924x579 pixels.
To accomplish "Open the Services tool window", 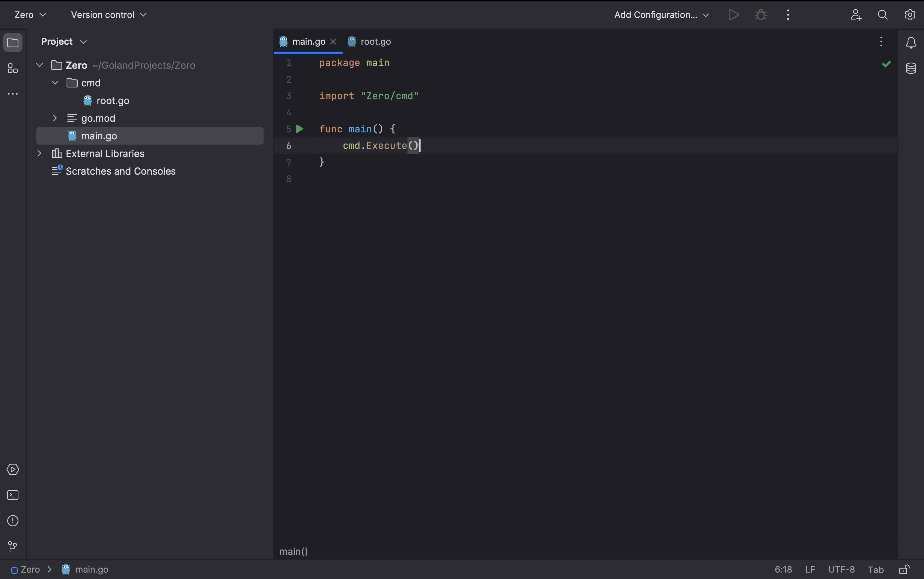I will coord(13,469).
